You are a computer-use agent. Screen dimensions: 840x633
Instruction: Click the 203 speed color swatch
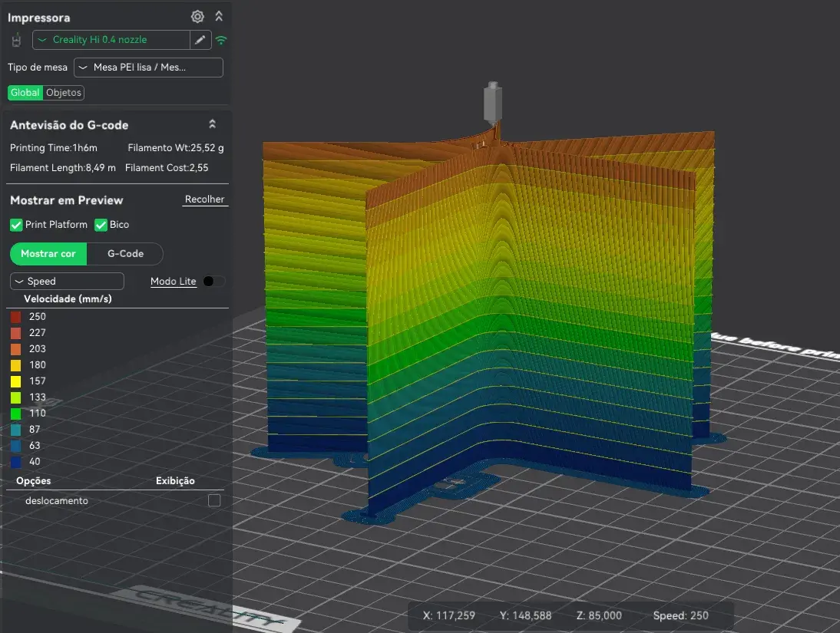(x=15, y=348)
